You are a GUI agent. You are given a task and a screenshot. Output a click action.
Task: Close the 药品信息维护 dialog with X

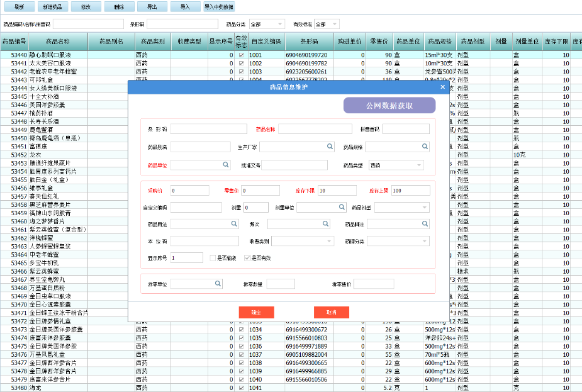click(x=442, y=87)
